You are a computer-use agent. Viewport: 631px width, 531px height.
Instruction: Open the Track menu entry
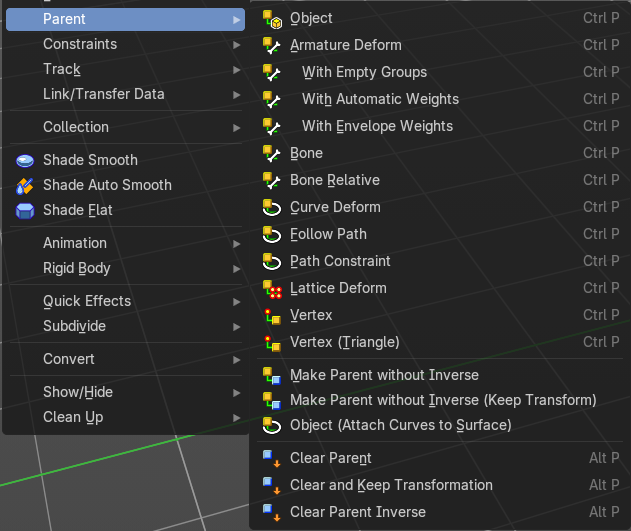(x=126, y=69)
